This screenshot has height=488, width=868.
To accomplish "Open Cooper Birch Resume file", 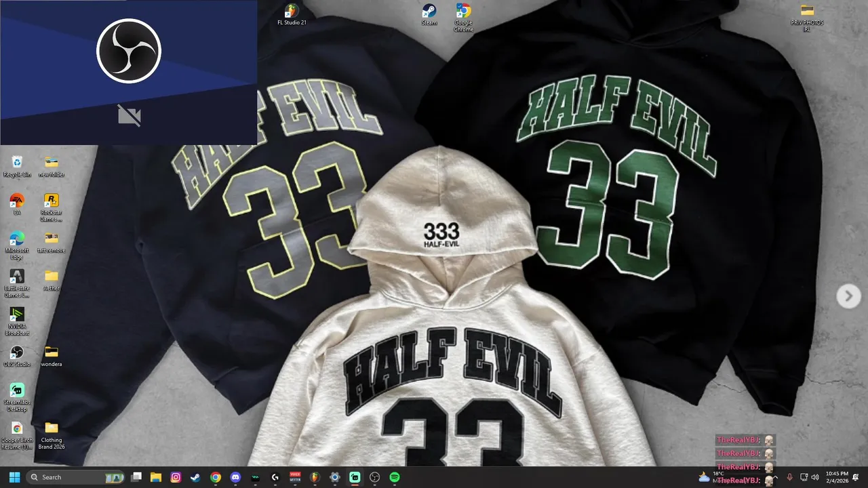I will (17, 435).
